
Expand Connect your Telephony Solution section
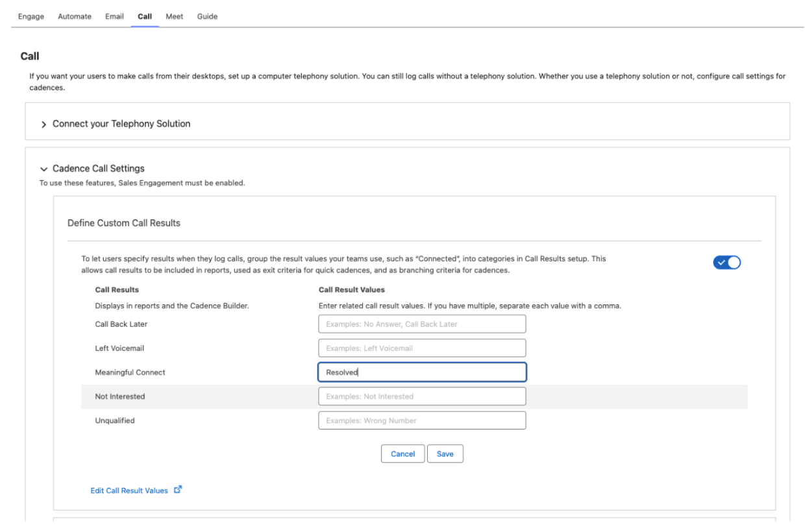(44, 124)
